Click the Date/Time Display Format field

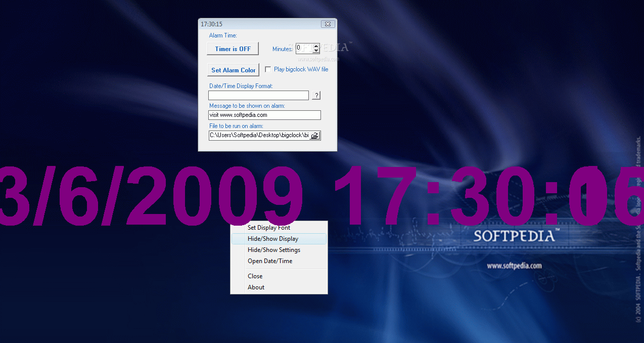[x=258, y=95]
